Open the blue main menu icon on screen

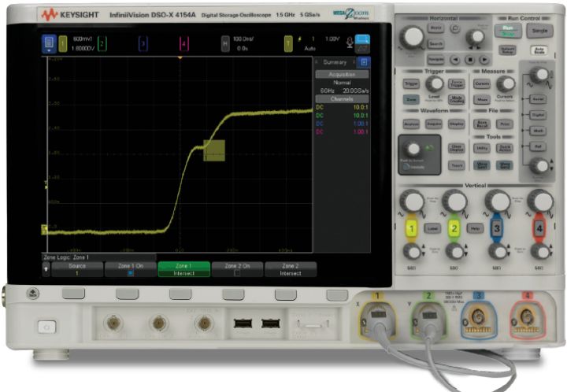coord(49,44)
